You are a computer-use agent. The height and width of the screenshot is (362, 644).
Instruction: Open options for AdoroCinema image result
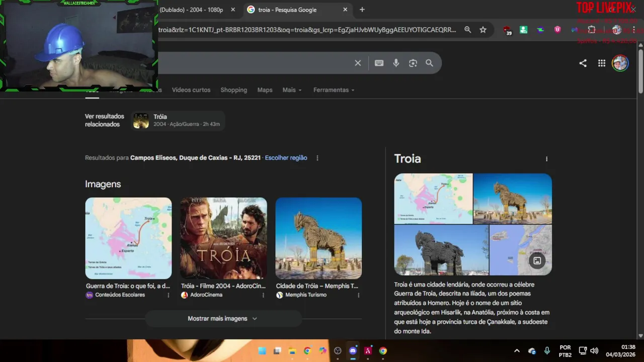click(x=263, y=295)
